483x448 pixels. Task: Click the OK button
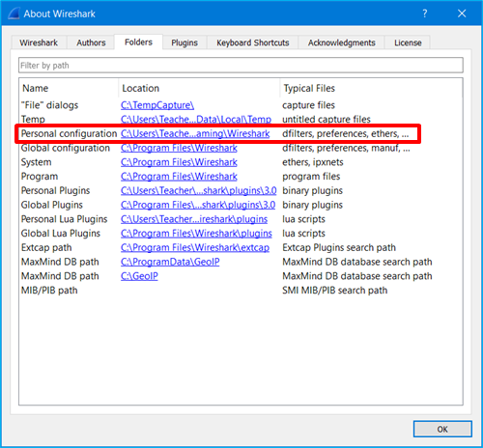(442, 429)
